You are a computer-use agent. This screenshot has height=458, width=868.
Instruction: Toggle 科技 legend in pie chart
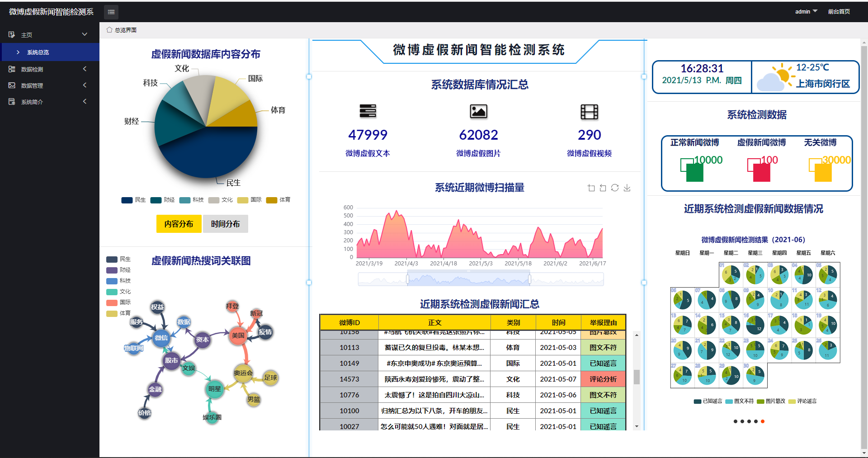[x=191, y=200]
